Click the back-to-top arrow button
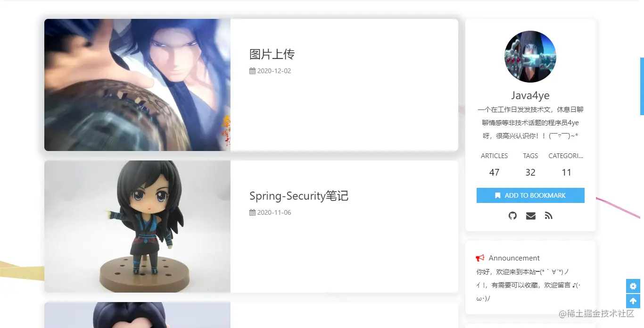The height and width of the screenshot is (328, 644). coord(633,301)
